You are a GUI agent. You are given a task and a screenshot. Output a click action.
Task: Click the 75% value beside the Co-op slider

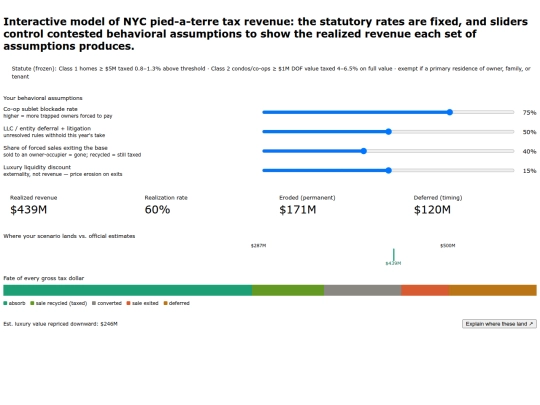[529, 113]
